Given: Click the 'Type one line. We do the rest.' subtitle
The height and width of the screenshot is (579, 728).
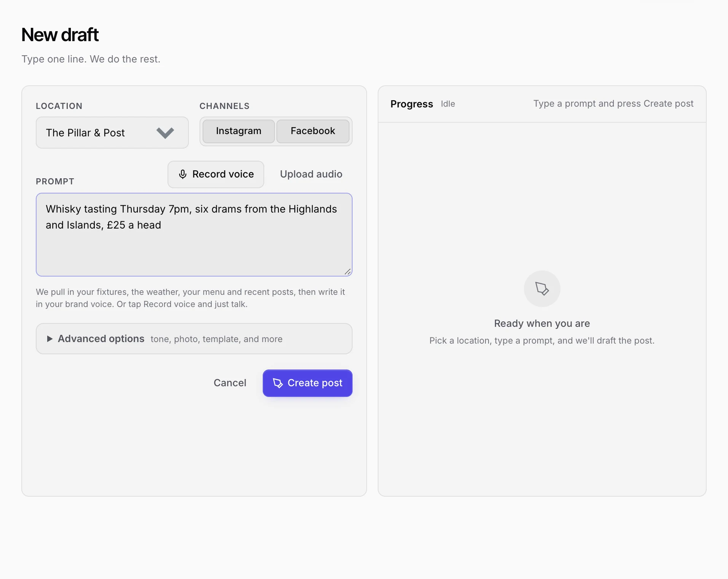Looking at the screenshot, I should (x=91, y=59).
